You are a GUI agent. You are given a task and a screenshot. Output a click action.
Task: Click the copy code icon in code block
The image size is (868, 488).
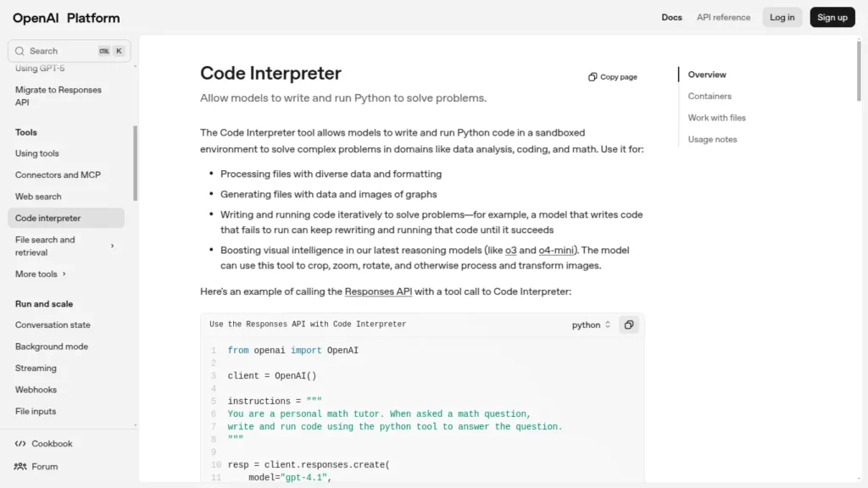tap(628, 324)
